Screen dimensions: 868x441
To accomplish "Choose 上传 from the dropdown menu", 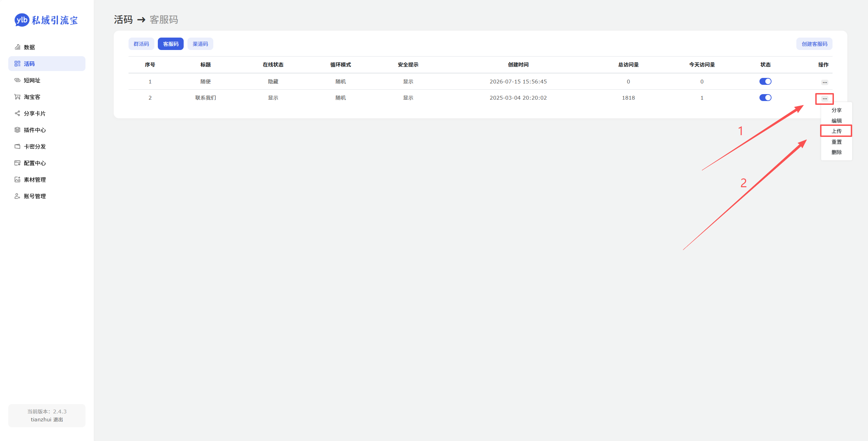I will [x=836, y=131].
